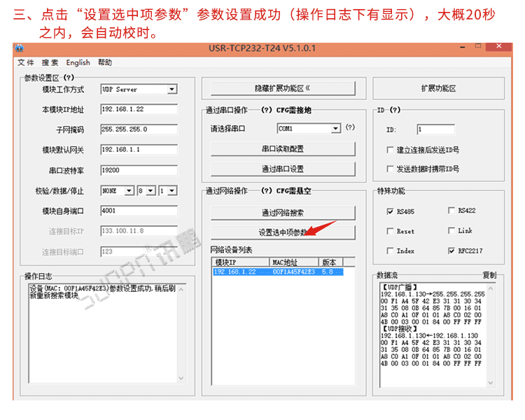The width and height of the screenshot is (525, 420).
Task: Open the COM1 serial port dropdown
Action: coord(335,129)
